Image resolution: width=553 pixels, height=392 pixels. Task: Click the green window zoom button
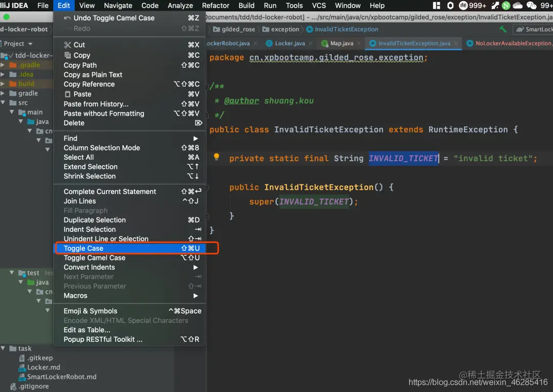6,17
